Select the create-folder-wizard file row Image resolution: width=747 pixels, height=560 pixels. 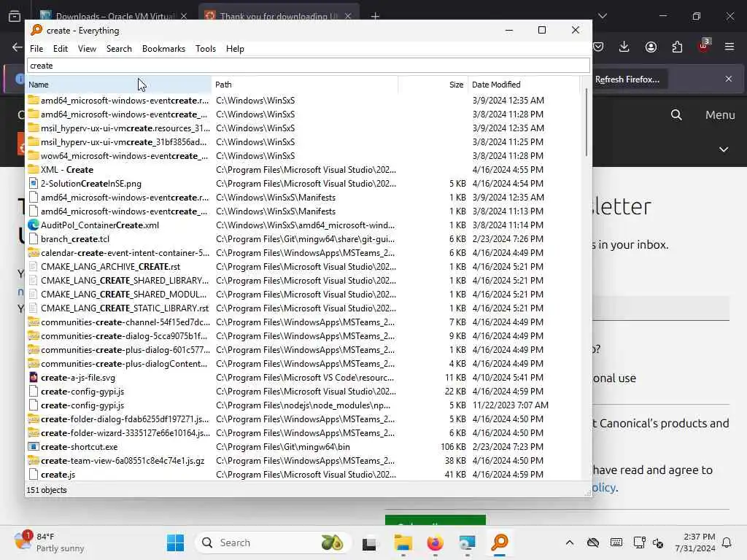point(304,433)
